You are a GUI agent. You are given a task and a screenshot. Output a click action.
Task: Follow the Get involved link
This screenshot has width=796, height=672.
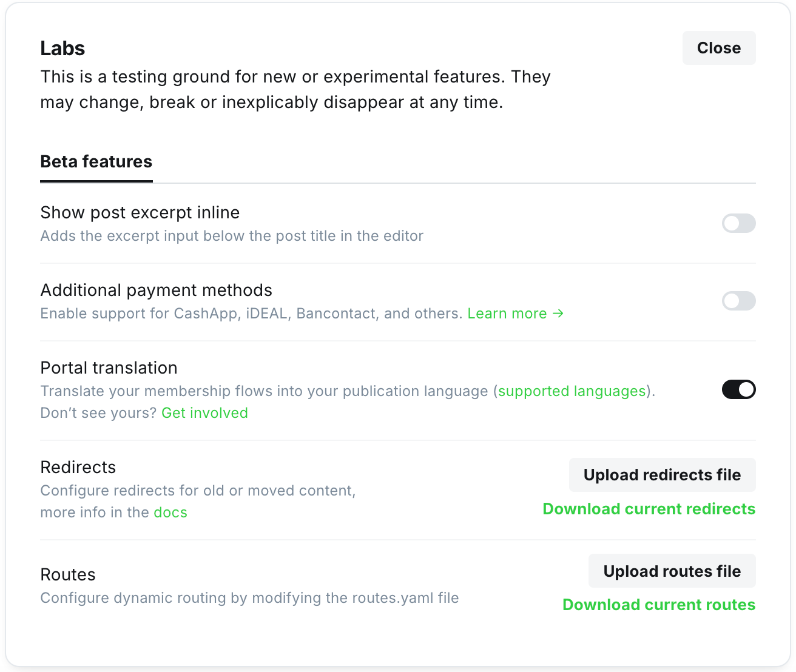click(x=204, y=413)
